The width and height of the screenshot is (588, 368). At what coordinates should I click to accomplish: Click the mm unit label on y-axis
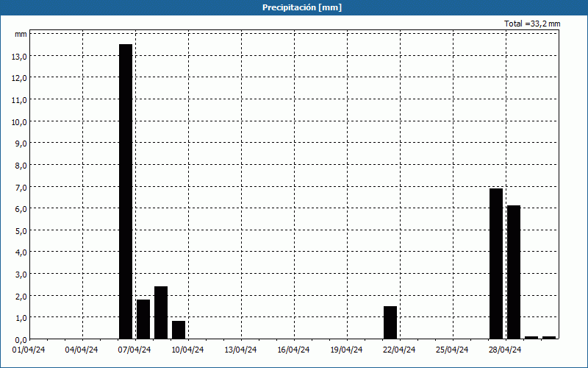pyautogui.click(x=21, y=35)
